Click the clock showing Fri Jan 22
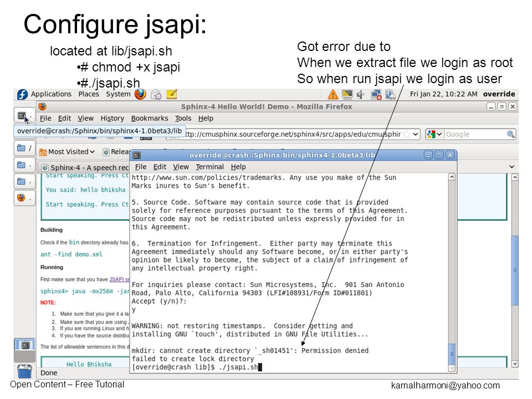 pos(443,94)
